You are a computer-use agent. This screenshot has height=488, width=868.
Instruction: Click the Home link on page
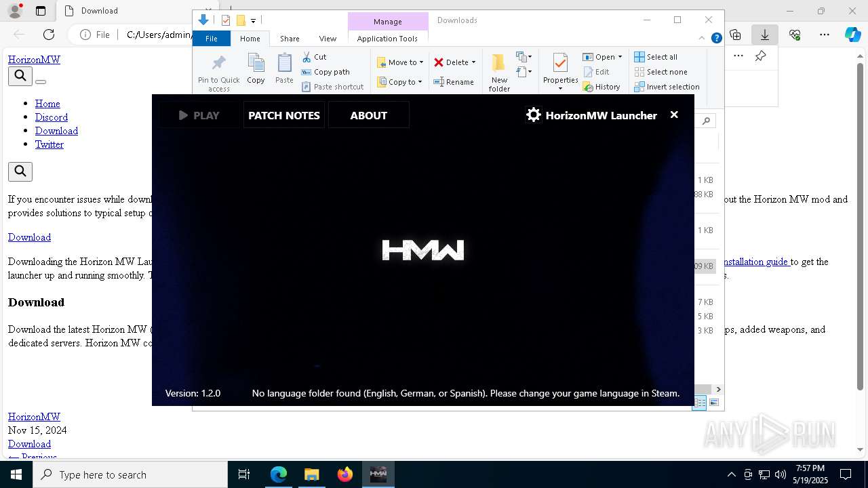click(47, 104)
